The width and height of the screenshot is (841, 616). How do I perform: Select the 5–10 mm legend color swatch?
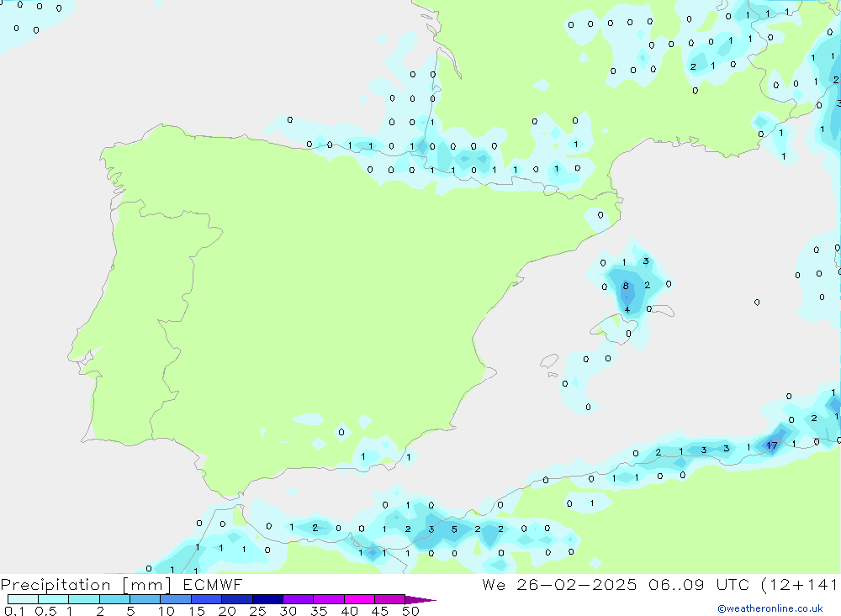pos(145,599)
